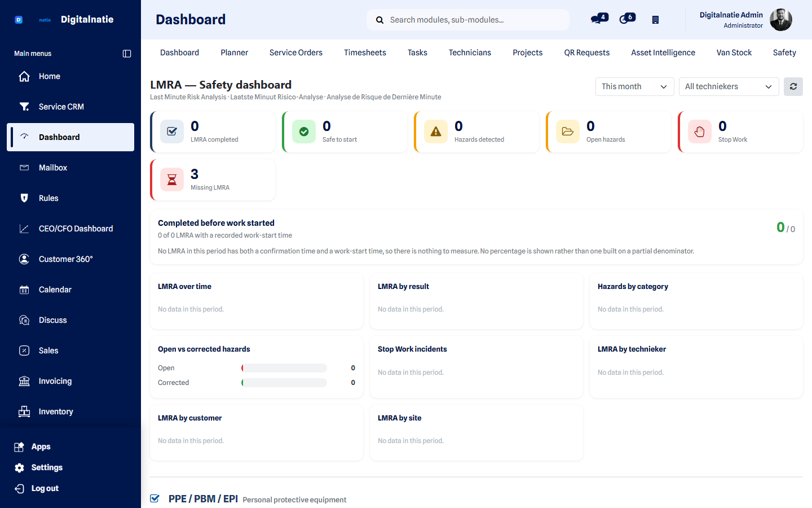Viewport: 812px width, 508px height.
Task: Focus the Search modules input field
Action: tap(468, 20)
